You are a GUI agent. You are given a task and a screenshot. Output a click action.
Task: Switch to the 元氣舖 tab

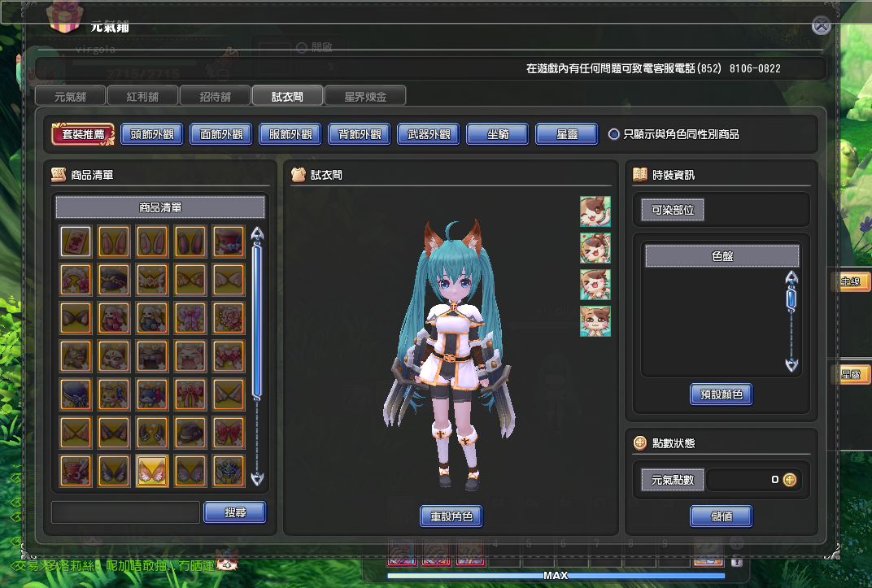(70, 96)
